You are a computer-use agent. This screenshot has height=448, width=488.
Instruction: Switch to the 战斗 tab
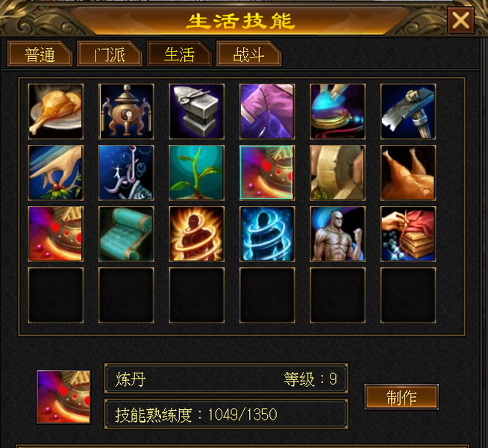248,55
